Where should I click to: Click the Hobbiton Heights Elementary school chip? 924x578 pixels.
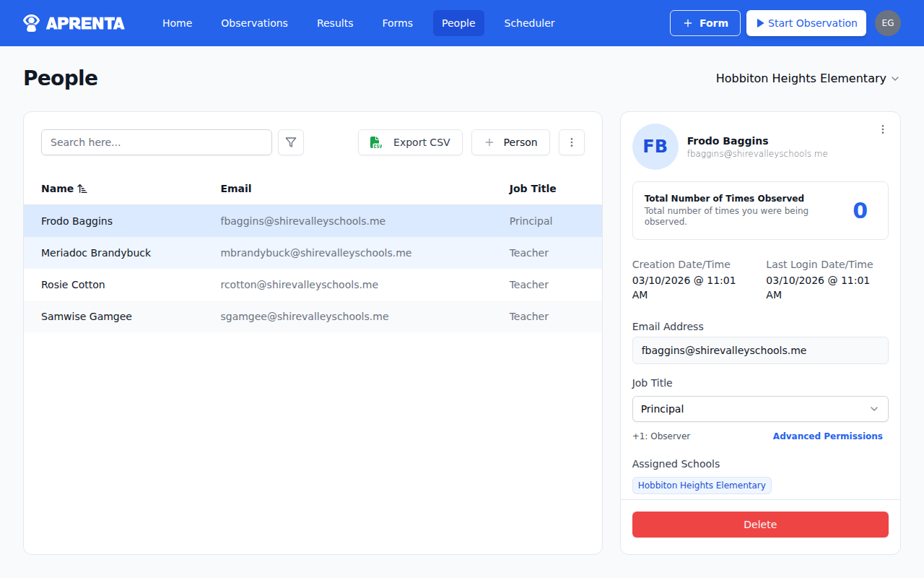701,485
